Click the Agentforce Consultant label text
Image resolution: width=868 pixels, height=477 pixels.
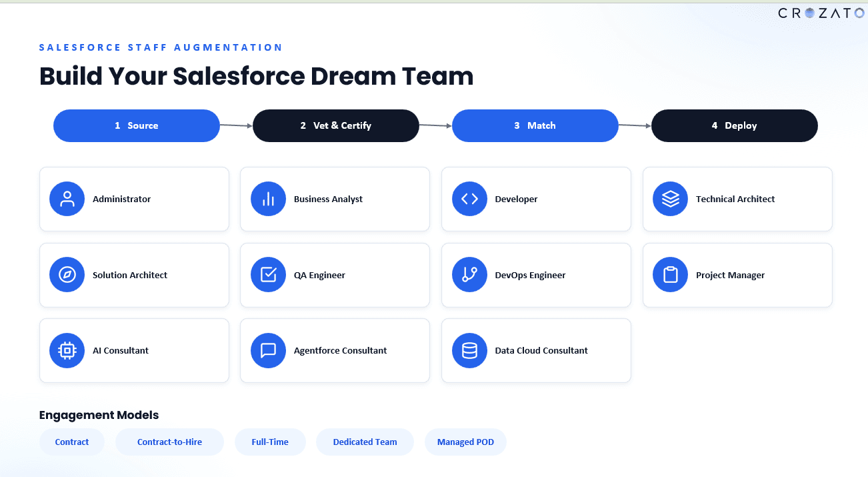(340, 350)
